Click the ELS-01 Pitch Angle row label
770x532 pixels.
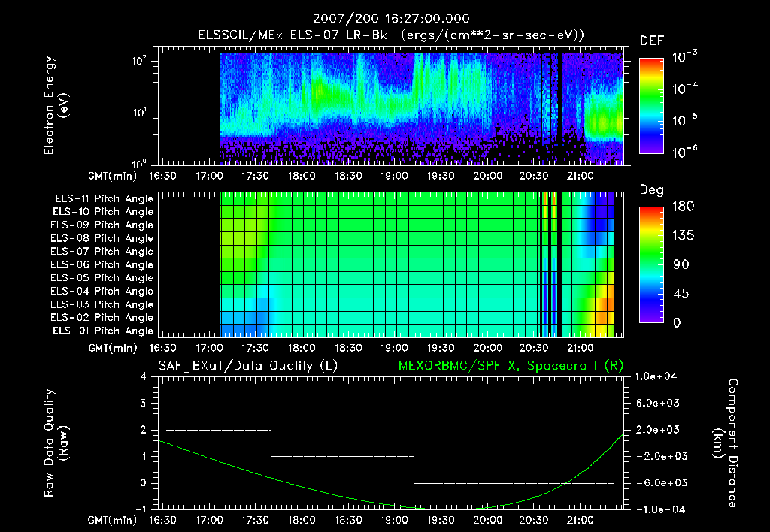103,331
